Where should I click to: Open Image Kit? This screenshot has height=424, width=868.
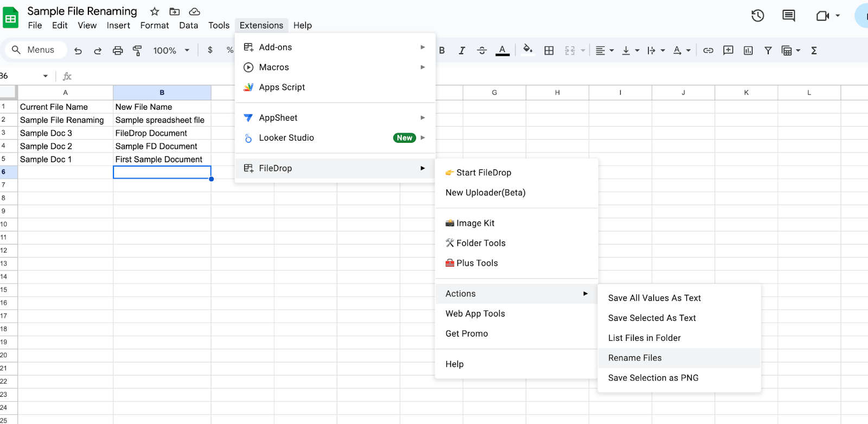[516, 223]
